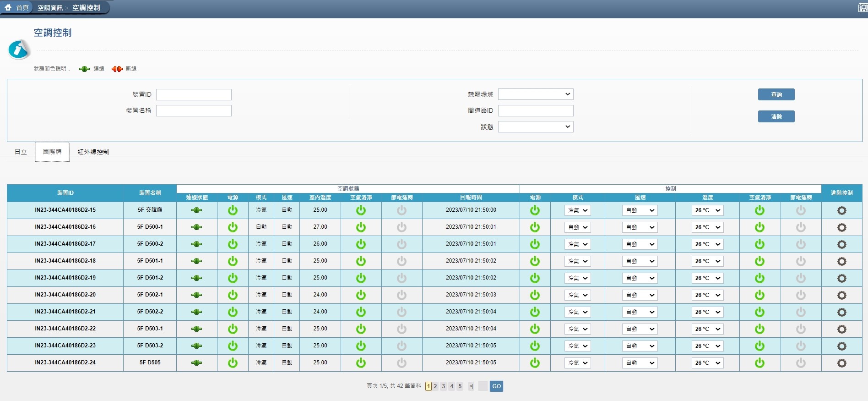The image size is (868, 401).
Task: Open the 狀態 filter dropdown
Action: 536,127
